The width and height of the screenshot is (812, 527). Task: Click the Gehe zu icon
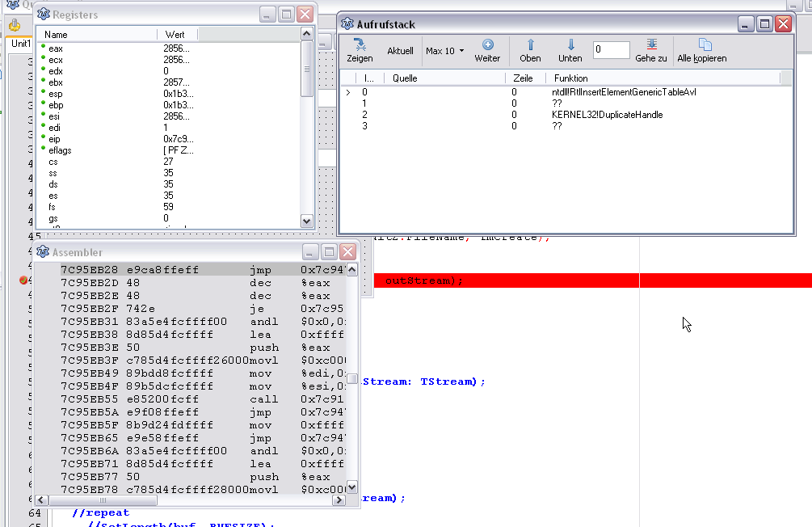pyautogui.click(x=651, y=45)
